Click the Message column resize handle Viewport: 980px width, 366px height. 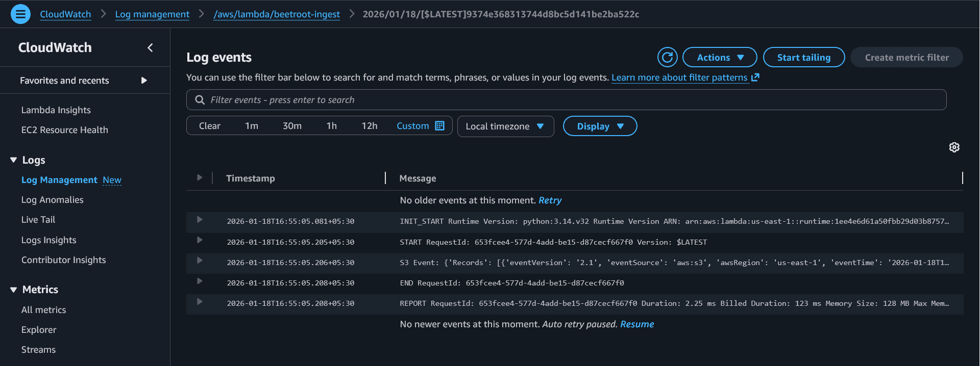click(962, 178)
